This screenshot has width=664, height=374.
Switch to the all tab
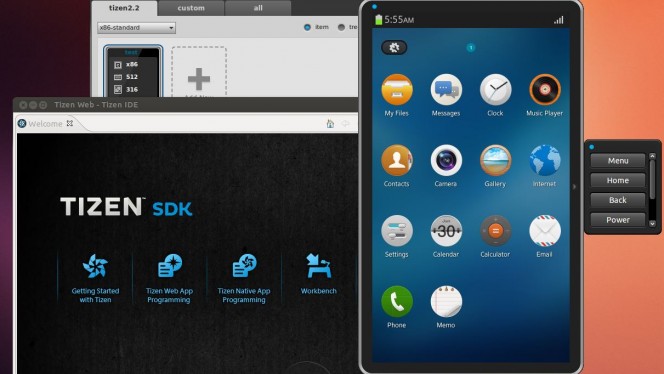[258, 8]
